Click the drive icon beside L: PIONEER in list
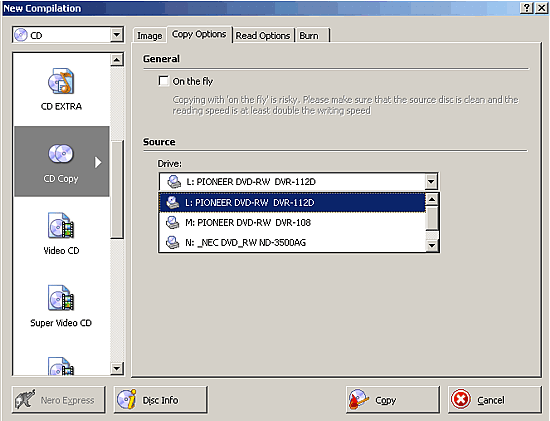The width and height of the screenshot is (550, 421). 172,202
